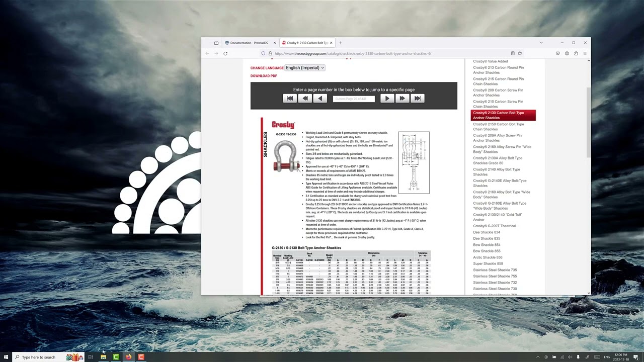644x362 pixels.
Task: Open the list all tabs chevron
Action: tap(541, 43)
